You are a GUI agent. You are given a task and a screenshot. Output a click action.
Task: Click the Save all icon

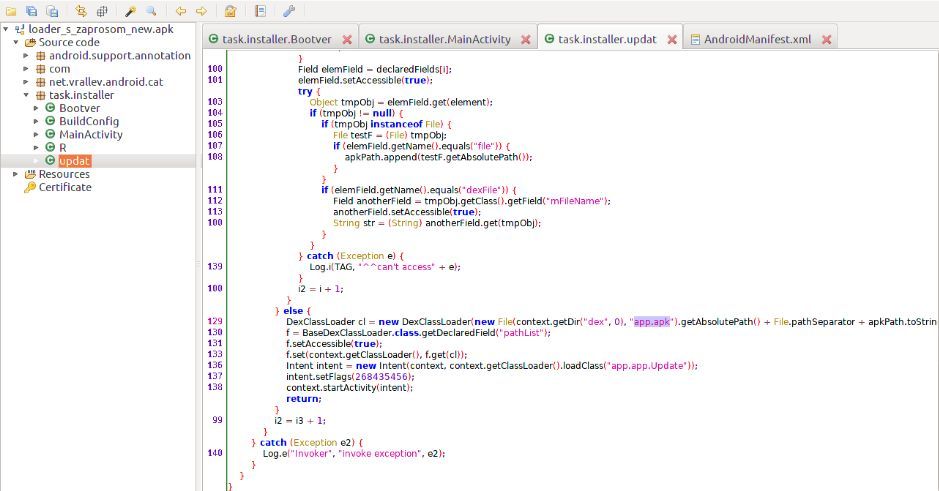coord(32,11)
